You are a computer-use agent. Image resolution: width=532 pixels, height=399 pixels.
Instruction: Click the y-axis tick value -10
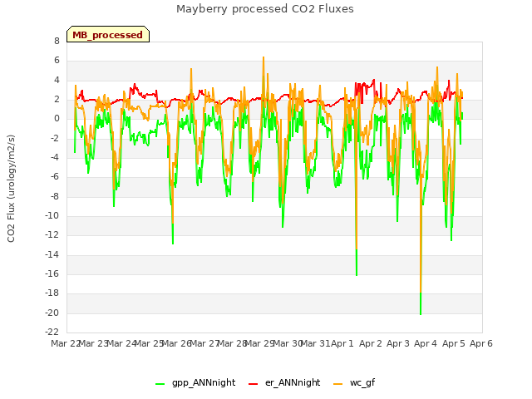click(x=52, y=215)
